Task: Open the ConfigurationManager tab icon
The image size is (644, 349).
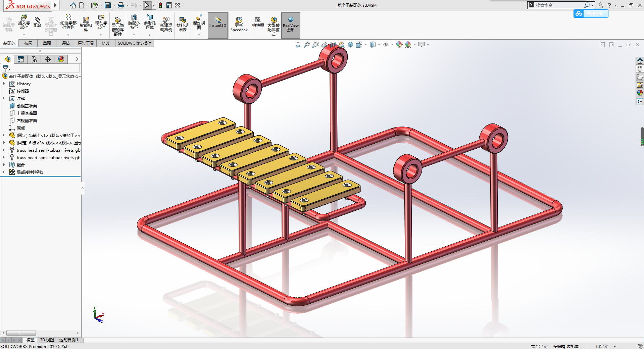Action: [x=34, y=59]
